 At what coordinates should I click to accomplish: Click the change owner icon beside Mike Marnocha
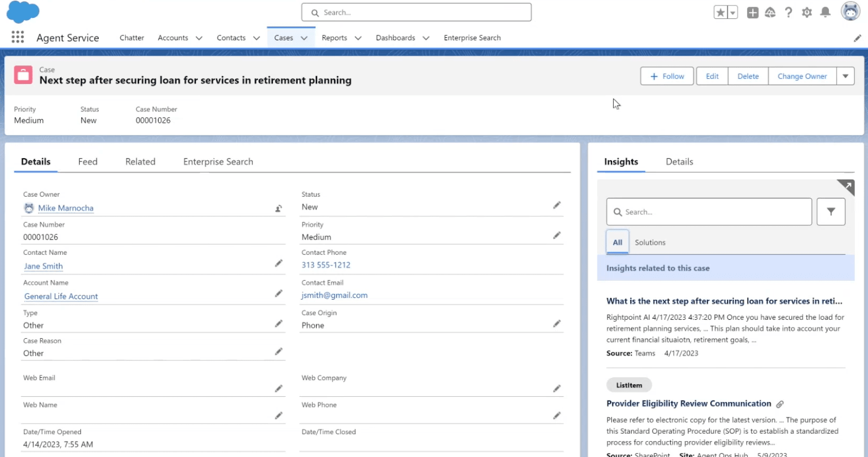click(x=278, y=208)
